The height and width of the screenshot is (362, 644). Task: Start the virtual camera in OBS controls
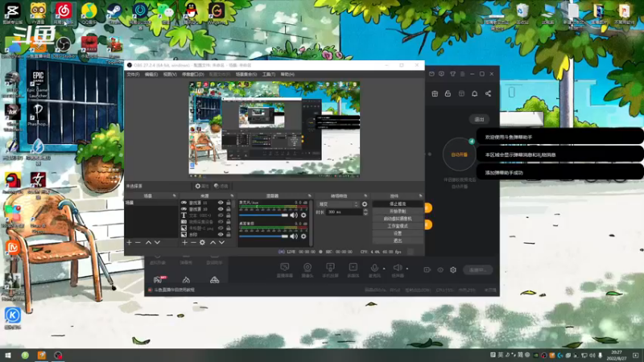[398, 219]
